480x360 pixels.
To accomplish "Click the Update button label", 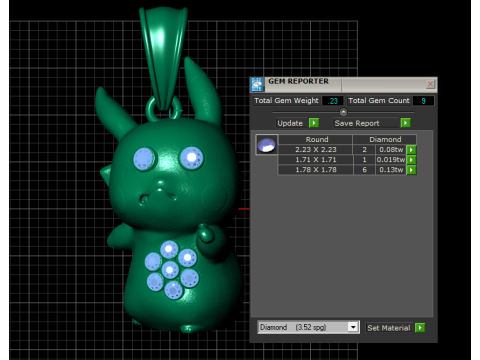I will (290, 123).
